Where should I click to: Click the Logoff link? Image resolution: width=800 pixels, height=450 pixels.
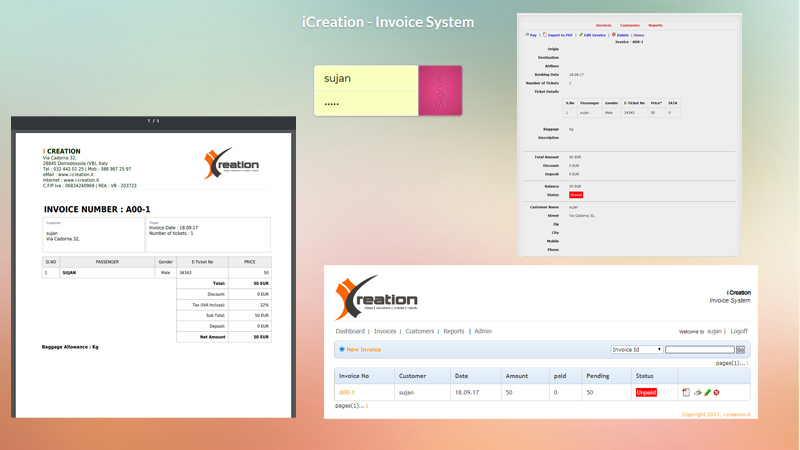(739, 331)
